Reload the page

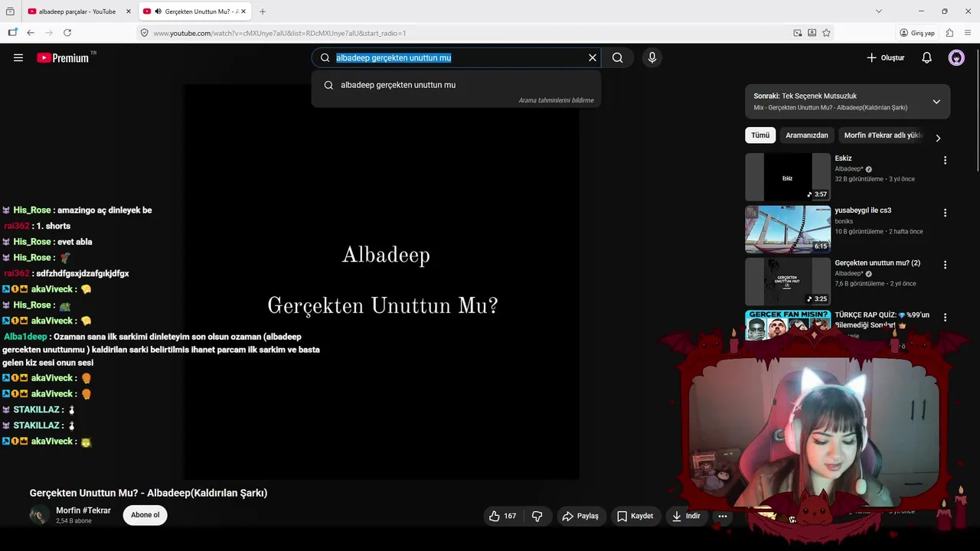click(67, 33)
